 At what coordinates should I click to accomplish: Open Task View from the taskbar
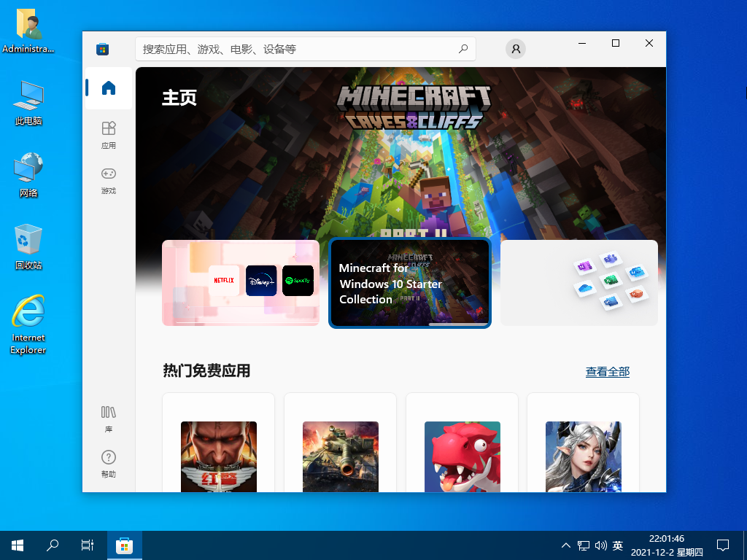pyautogui.click(x=88, y=545)
